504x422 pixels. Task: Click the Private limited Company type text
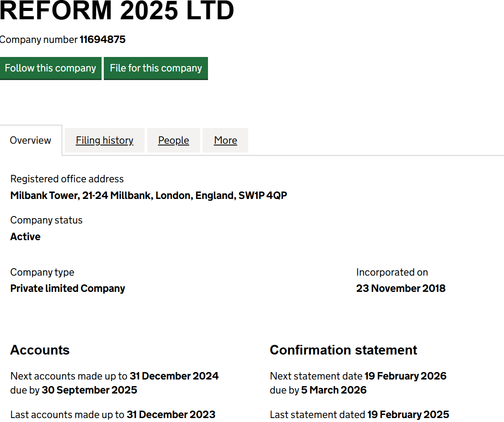pos(67,288)
